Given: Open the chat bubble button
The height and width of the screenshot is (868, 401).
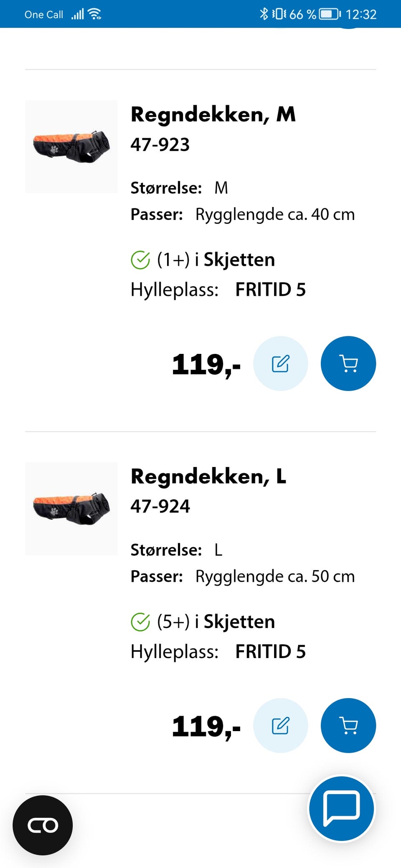Looking at the screenshot, I should 341,808.
